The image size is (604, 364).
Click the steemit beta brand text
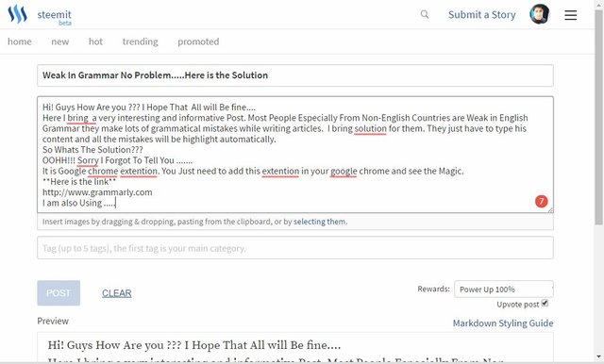55,17
